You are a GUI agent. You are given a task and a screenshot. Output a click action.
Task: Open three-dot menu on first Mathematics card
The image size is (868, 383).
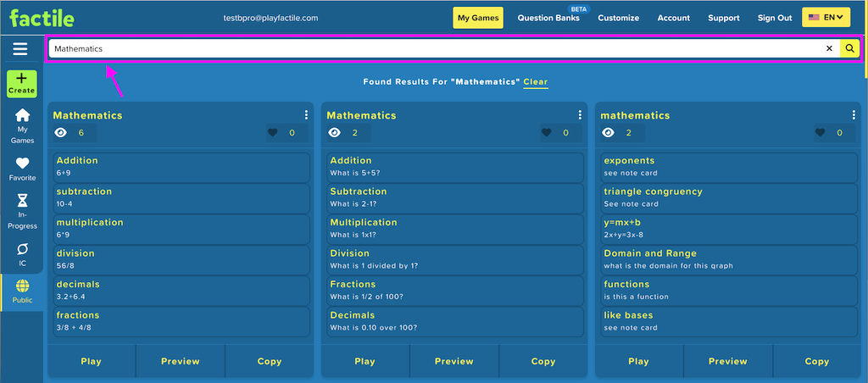(306, 115)
